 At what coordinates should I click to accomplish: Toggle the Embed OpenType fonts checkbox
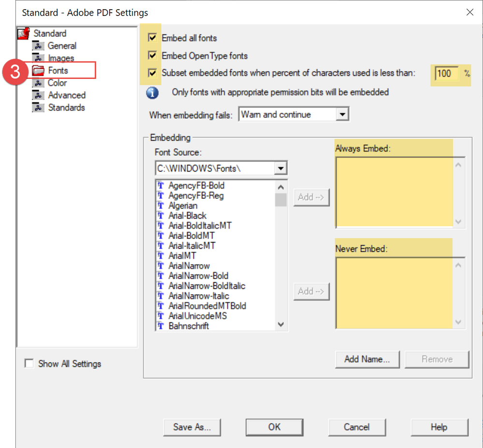point(152,55)
